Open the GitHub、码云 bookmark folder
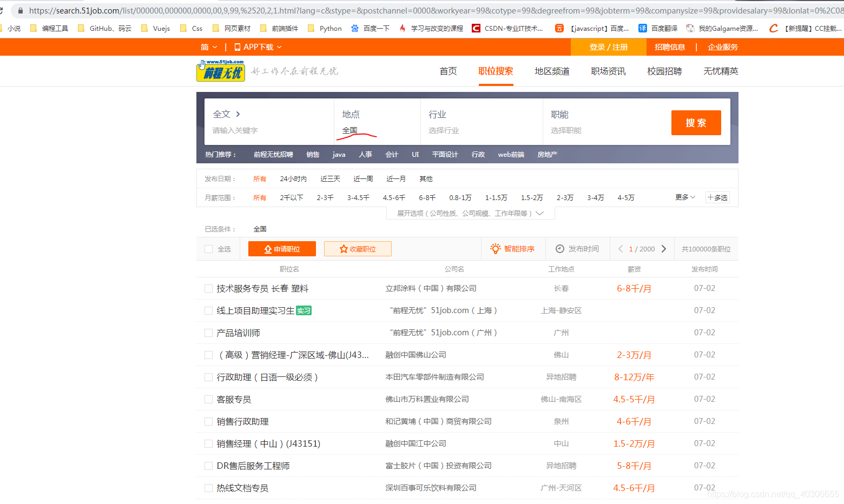 pos(105,28)
